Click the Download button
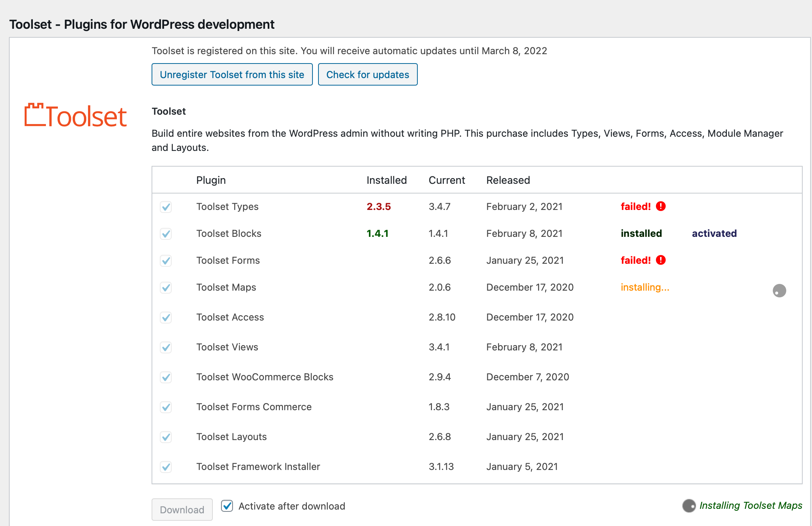Image resolution: width=812 pixels, height=526 pixels. click(182, 510)
